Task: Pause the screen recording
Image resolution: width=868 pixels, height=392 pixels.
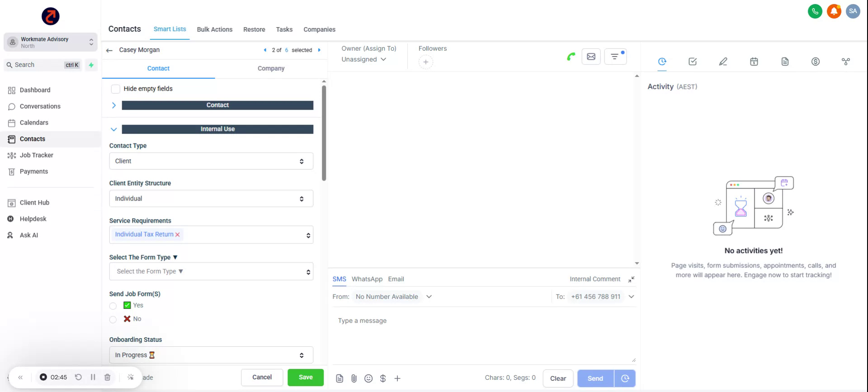Action: point(93,377)
